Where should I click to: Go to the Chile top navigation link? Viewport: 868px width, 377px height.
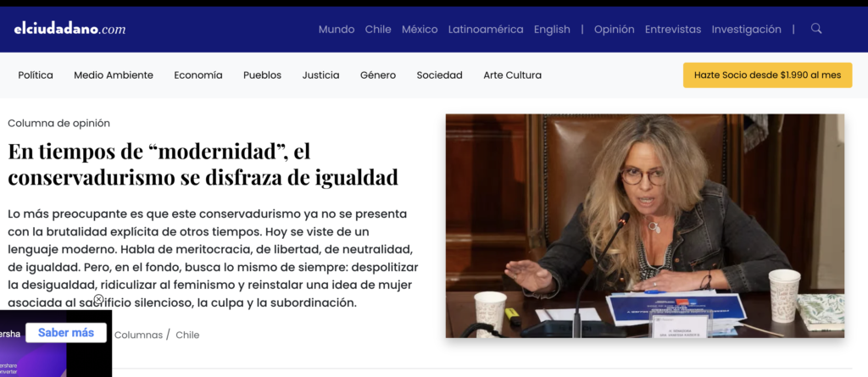378,29
